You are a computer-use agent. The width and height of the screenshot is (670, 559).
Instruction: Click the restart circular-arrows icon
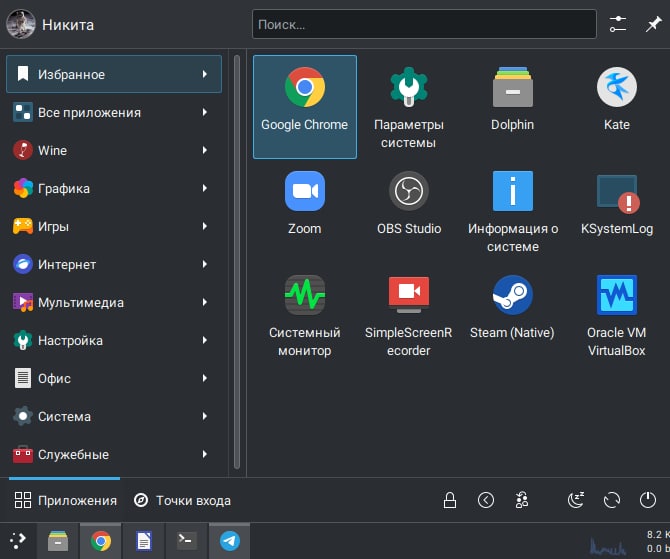[x=612, y=500]
